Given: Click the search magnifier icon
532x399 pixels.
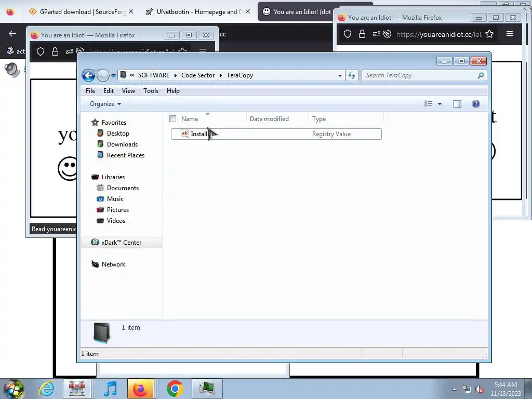Looking at the screenshot, I should coord(481,75).
